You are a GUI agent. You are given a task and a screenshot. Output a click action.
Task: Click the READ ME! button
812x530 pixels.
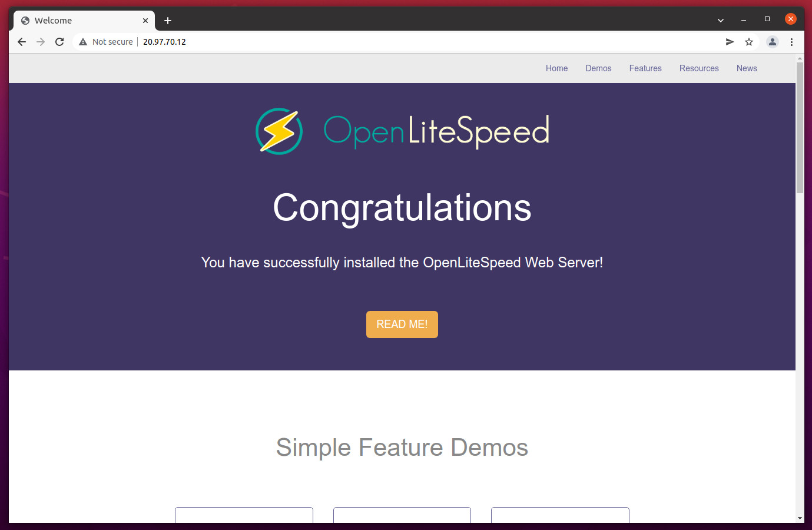pos(402,324)
